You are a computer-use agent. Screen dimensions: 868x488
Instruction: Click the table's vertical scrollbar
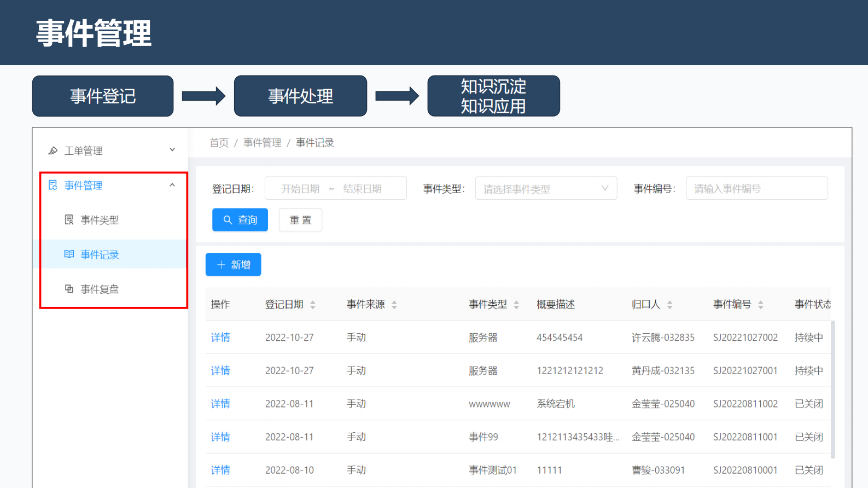point(832,388)
